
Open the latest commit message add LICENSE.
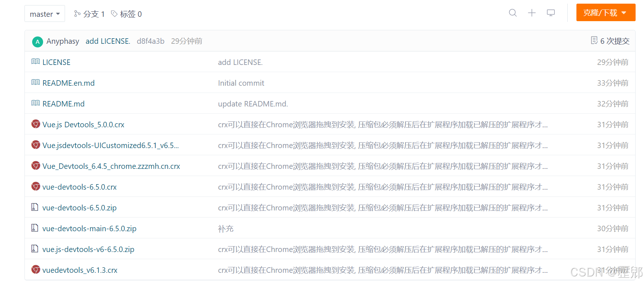tap(108, 41)
